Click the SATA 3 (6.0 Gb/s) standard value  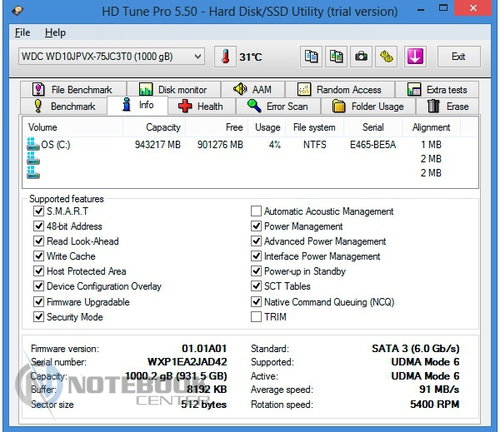tap(416, 348)
